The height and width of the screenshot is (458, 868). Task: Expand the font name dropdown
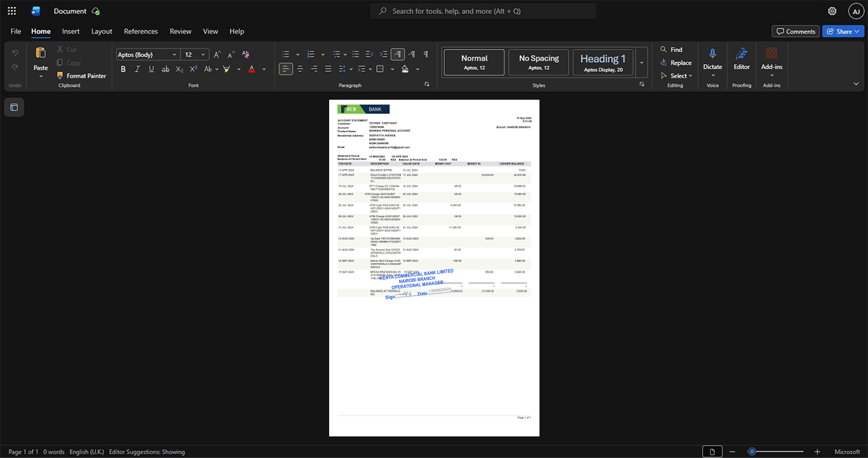pyautogui.click(x=175, y=55)
